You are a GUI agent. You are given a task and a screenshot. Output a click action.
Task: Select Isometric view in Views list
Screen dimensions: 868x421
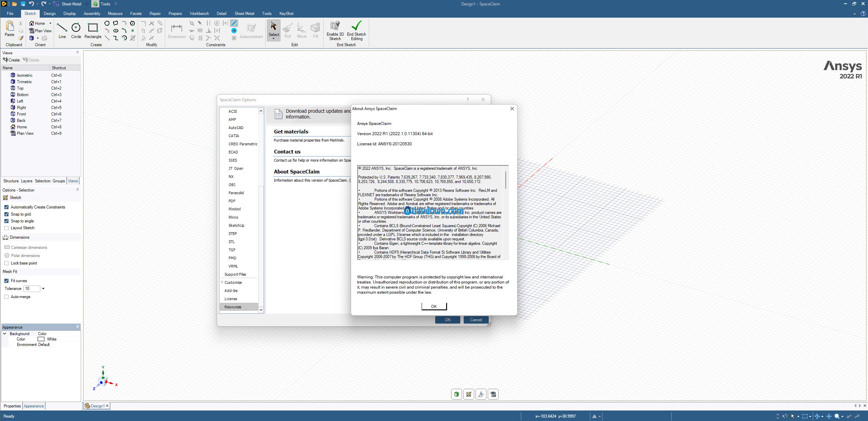click(24, 75)
